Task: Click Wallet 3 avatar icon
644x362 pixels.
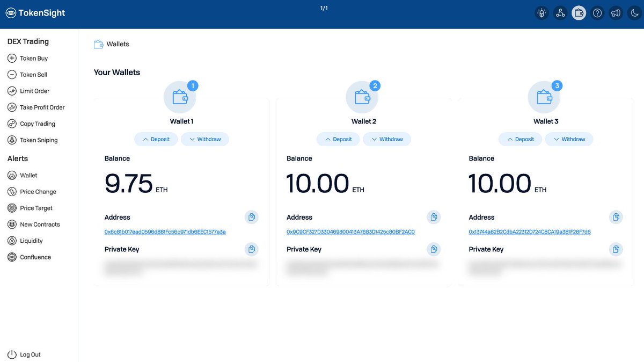Action: click(544, 97)
